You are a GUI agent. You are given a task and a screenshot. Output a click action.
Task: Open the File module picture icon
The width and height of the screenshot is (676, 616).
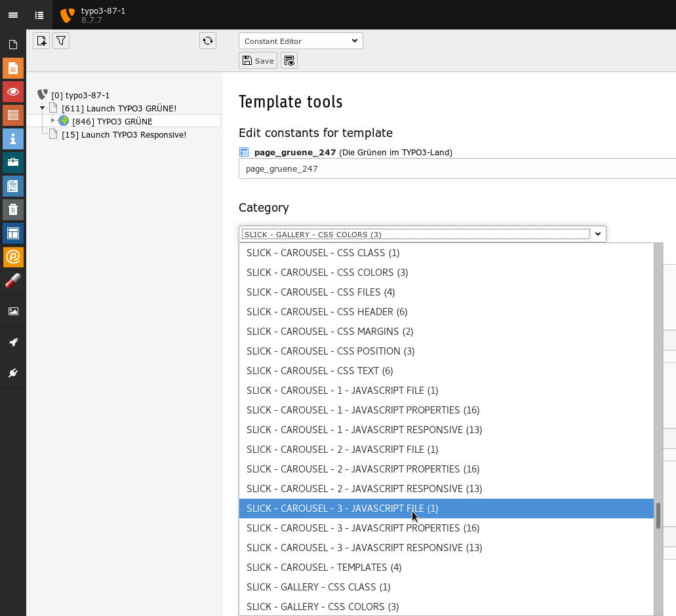click(x=13, y=311)
